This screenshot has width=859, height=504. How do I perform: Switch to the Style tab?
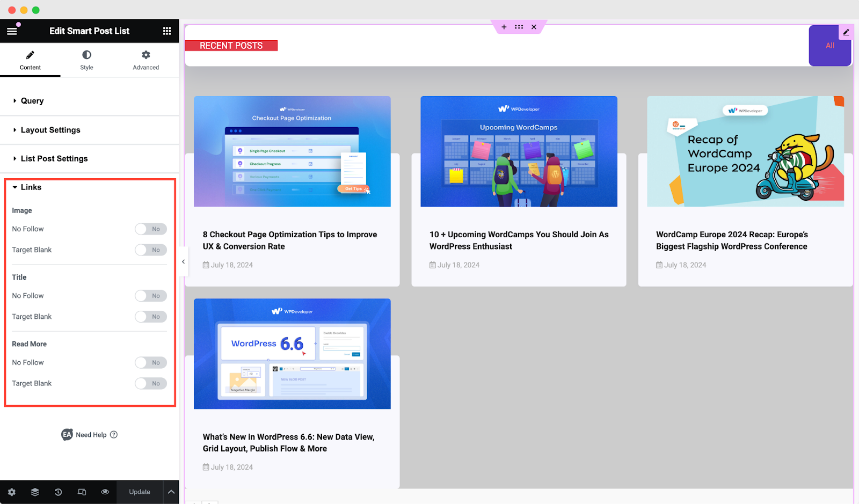(x=86, y=60)
